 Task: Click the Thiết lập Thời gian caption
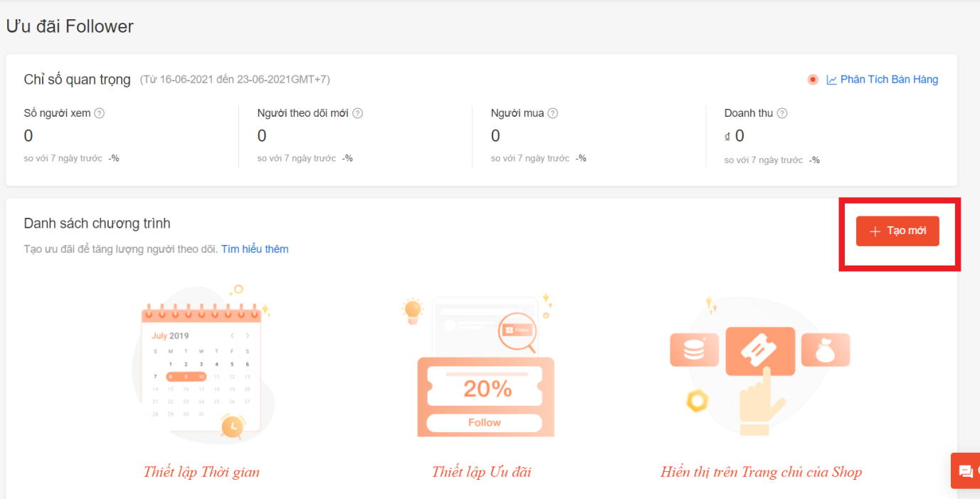click(x=201, y=472)
